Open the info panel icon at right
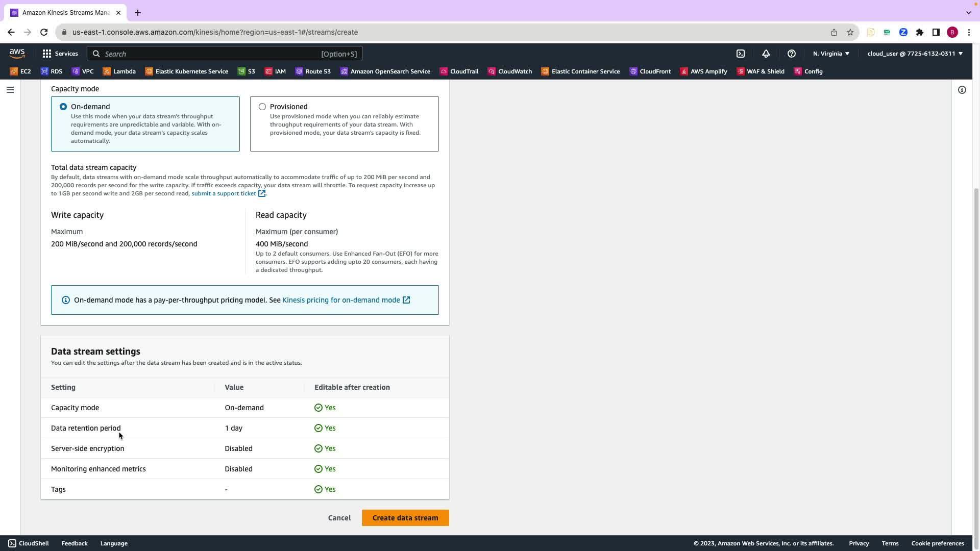This screenshot has height=551, width=980. coord(962,90)
